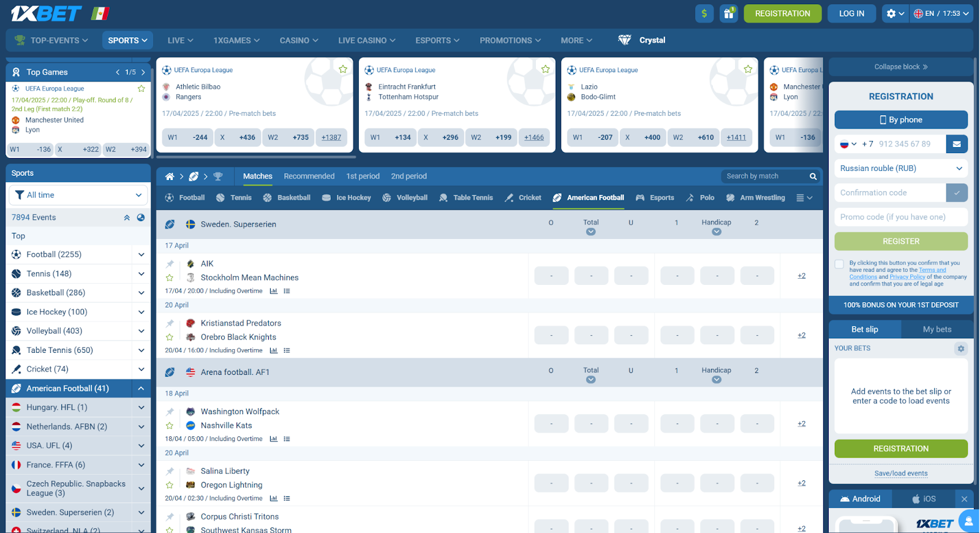Open the All time filter dropdown
The width and height of the screenshot is (980, 533).
[x=78, y=195]
